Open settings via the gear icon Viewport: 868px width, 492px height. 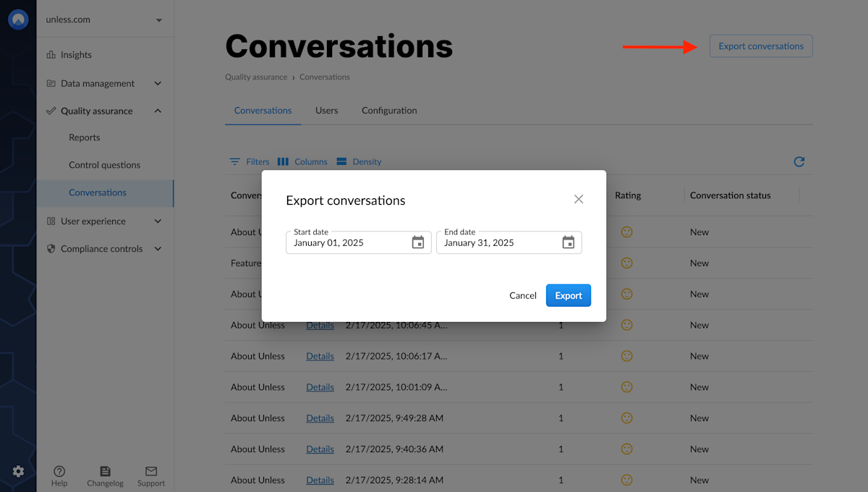pyautogui.click(x=18, y=471)
